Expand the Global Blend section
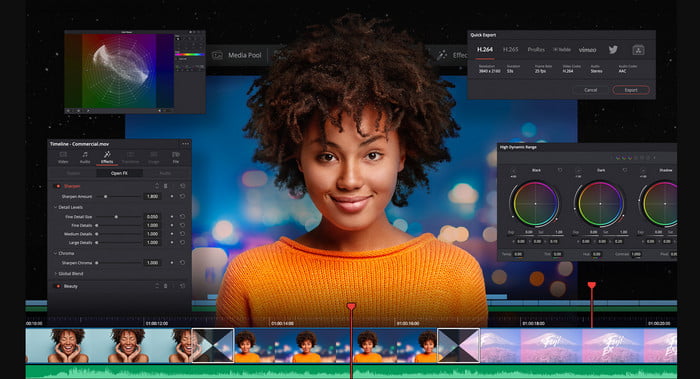This screenshot has width=700, height=379. coord(55,274)
